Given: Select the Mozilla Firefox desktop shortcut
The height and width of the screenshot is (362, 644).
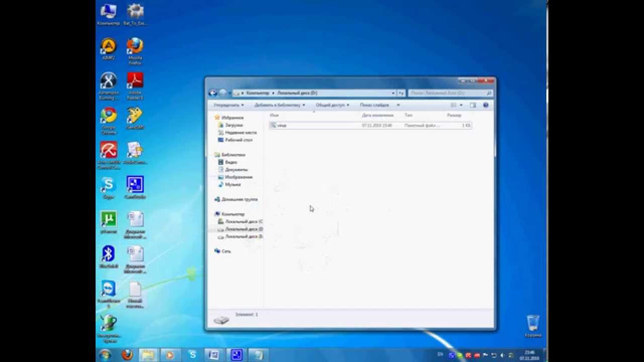Looking at the screenshot, I should (135, 52).
